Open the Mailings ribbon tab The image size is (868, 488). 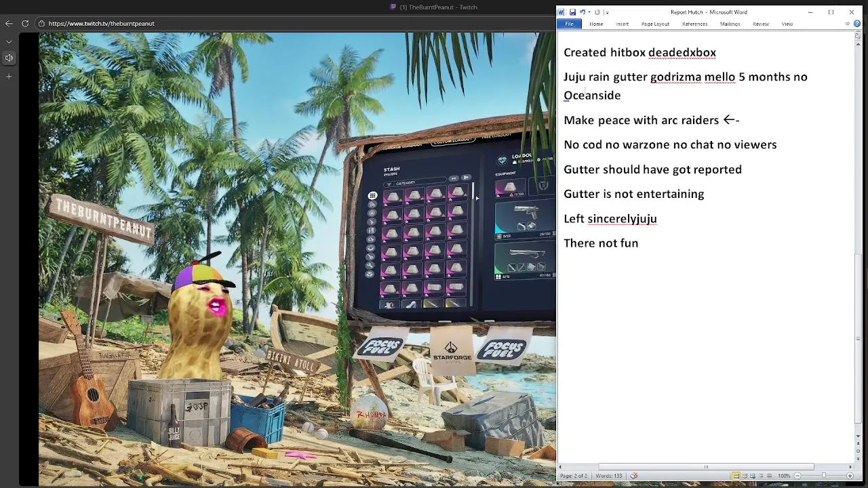(x=730, y=24)
